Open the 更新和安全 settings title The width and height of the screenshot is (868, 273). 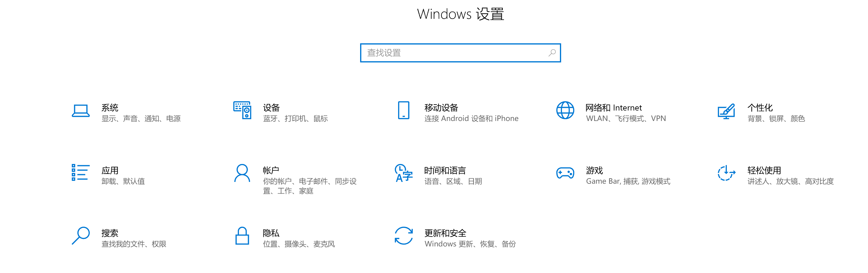pyautogui.click(x=445, y=233)
